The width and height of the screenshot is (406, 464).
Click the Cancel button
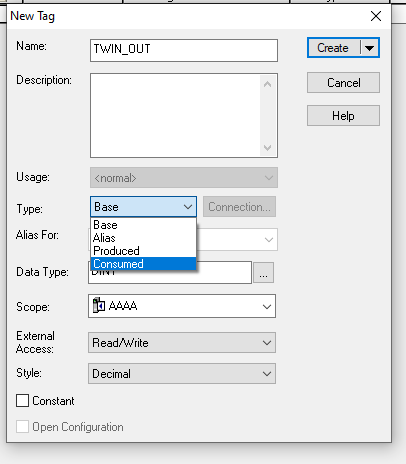tap(343, 83)
